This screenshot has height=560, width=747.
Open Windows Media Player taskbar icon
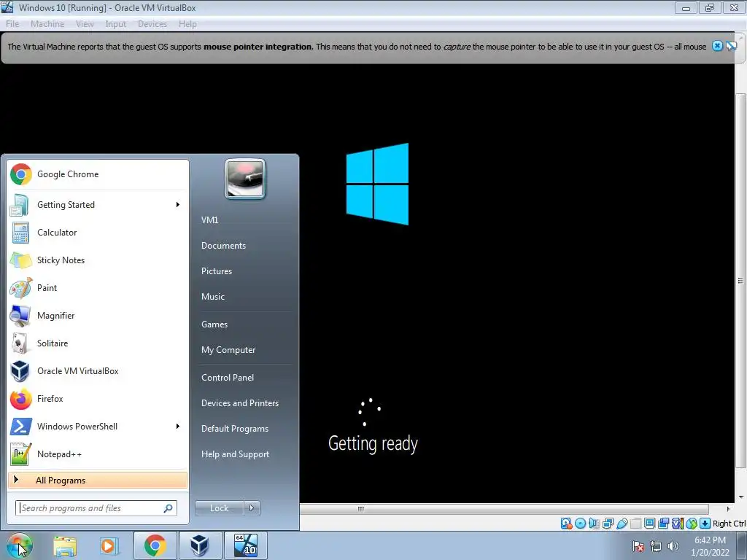coord(109,545)
